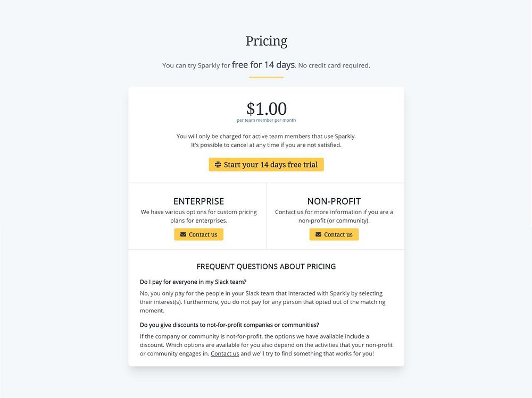Click the envelope icon under Non-Profit
532x398 pixels.
point(318,234)
